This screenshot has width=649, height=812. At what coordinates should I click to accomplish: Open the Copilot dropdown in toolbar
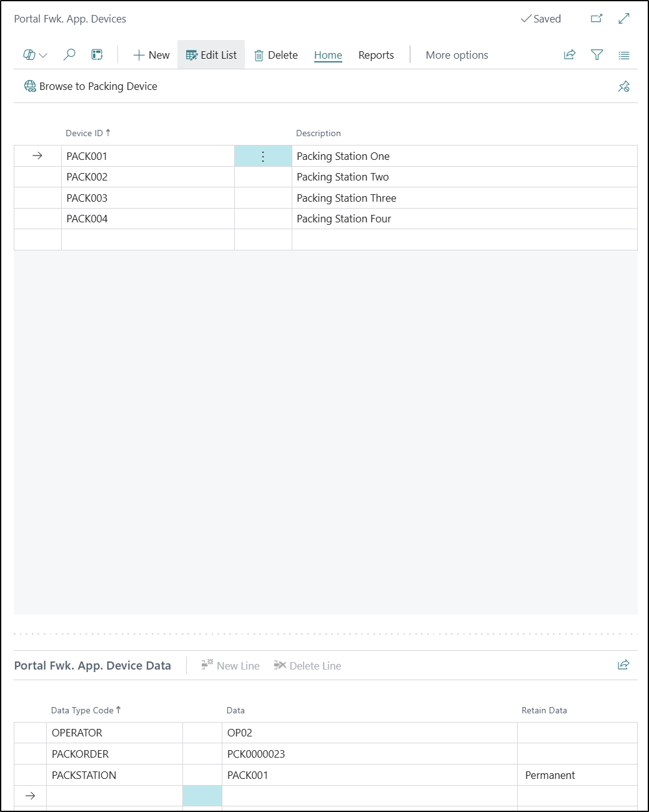click(x=35, y=55)
